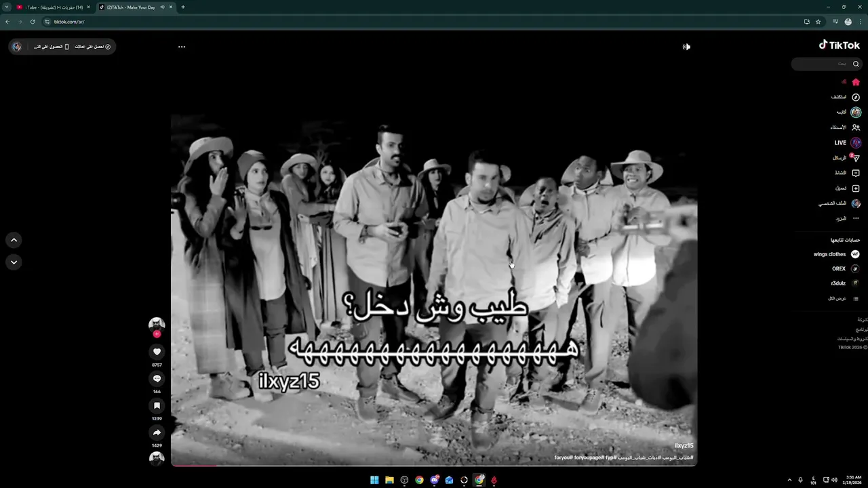Expand the More (المزيد) menu
Image resolution: width=868 pixels, height=488 pixels.
click(x=848, y=218)
